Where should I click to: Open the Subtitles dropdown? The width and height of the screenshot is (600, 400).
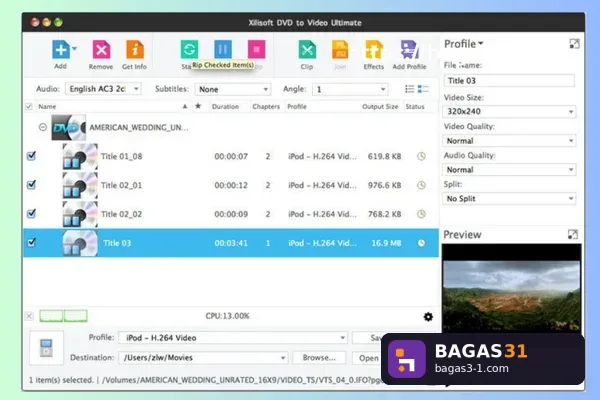(x=233, y=89)
